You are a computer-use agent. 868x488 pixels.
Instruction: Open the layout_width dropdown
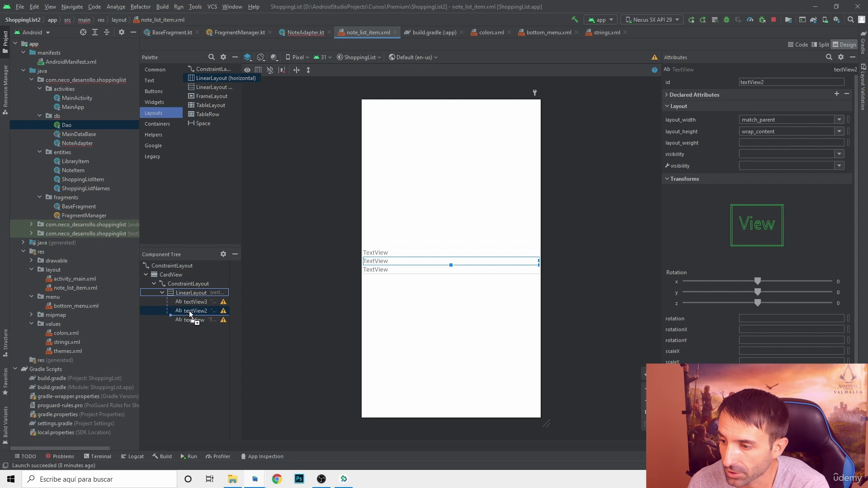(839, 120)
